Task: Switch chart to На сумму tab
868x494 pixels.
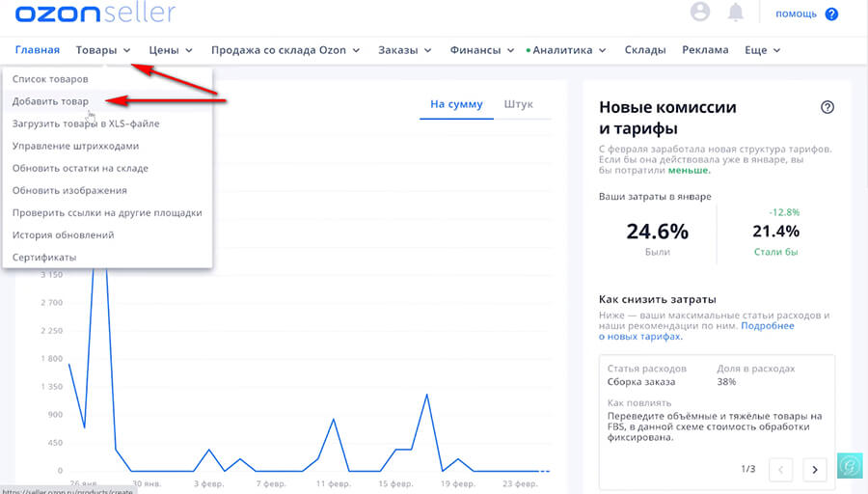Action: click(456, 104)
